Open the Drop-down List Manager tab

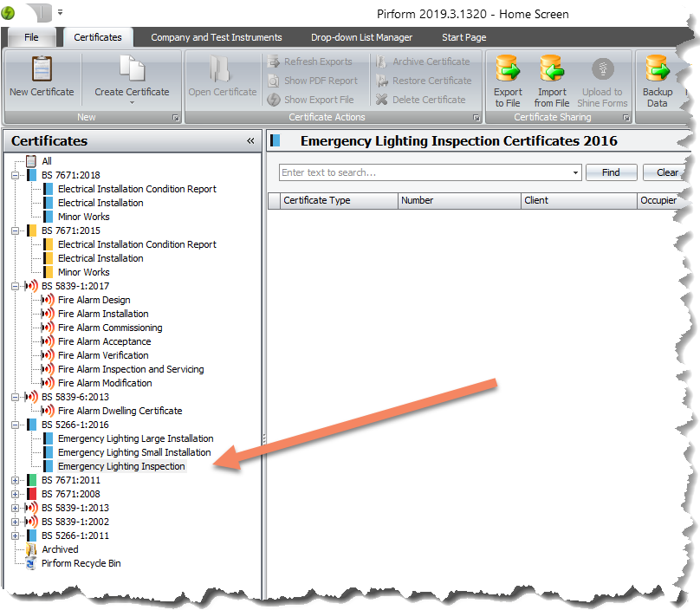(361, 37)
